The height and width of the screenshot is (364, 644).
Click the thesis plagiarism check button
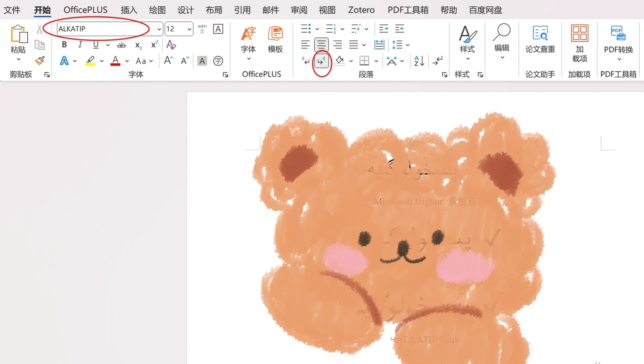(x=540, y=39)
